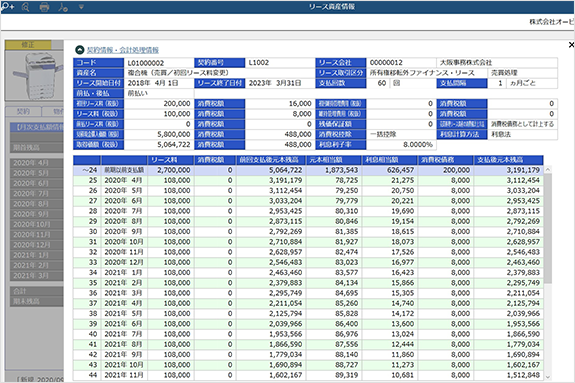Click the new search magnifier-plus icon
The height and width of the screenshot is (383, 575).
coord(7,6)
